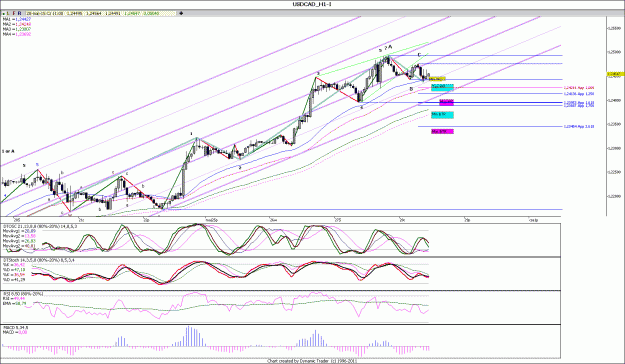Select the MA3 value readout
Screen dimensions: 625x364
coord(17,29)
